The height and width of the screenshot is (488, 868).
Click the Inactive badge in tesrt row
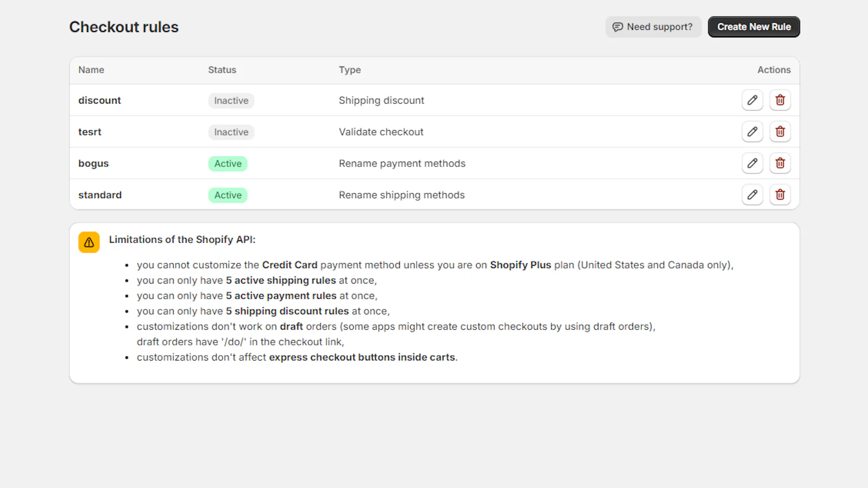tap(231, 132)
